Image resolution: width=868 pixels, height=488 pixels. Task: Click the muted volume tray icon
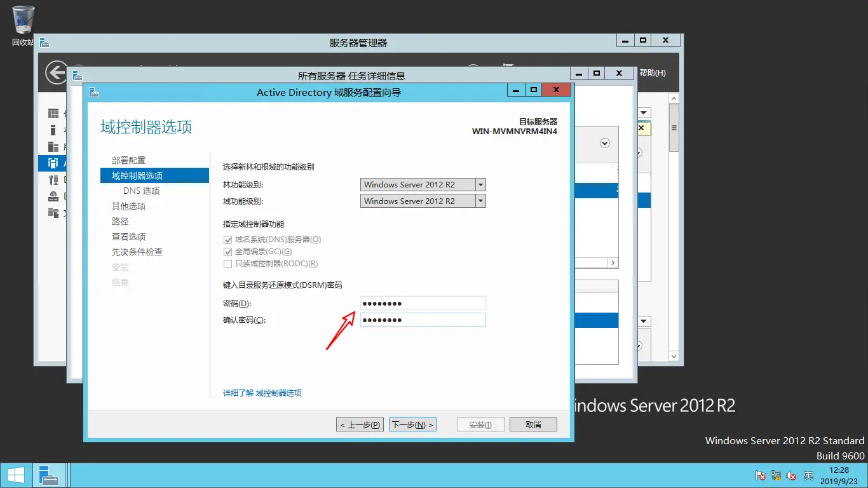click(x=792, y=475)
